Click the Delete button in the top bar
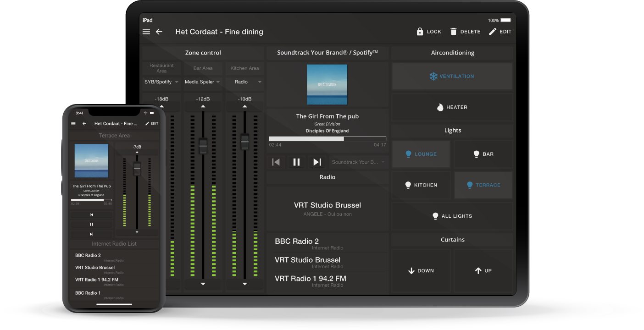This screenshot has width=644, height=330. [465, 31]
